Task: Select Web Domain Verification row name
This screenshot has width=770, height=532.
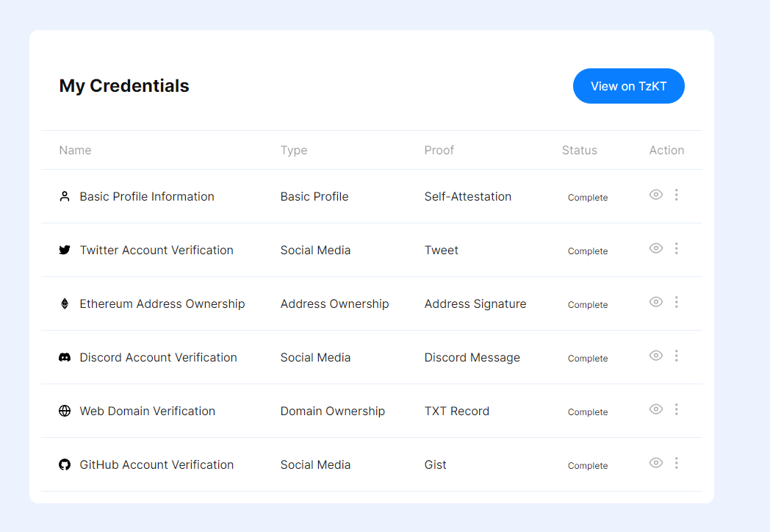Action: (148, 411)
